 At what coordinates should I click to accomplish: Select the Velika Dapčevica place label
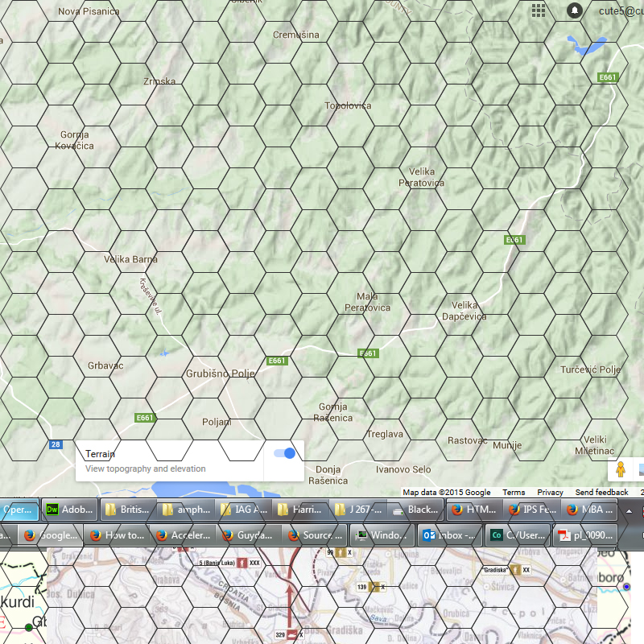(x=464, y=311)
